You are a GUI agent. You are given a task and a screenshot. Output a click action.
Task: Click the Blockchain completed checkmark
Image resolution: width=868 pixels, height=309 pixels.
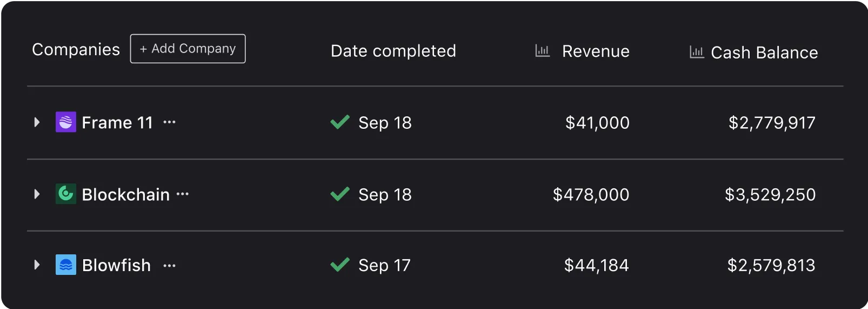point(340,194)
